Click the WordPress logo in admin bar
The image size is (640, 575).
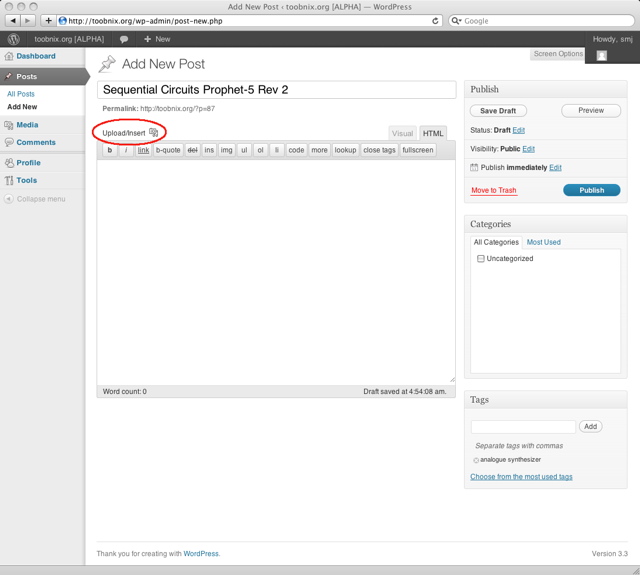pos(13,39)
